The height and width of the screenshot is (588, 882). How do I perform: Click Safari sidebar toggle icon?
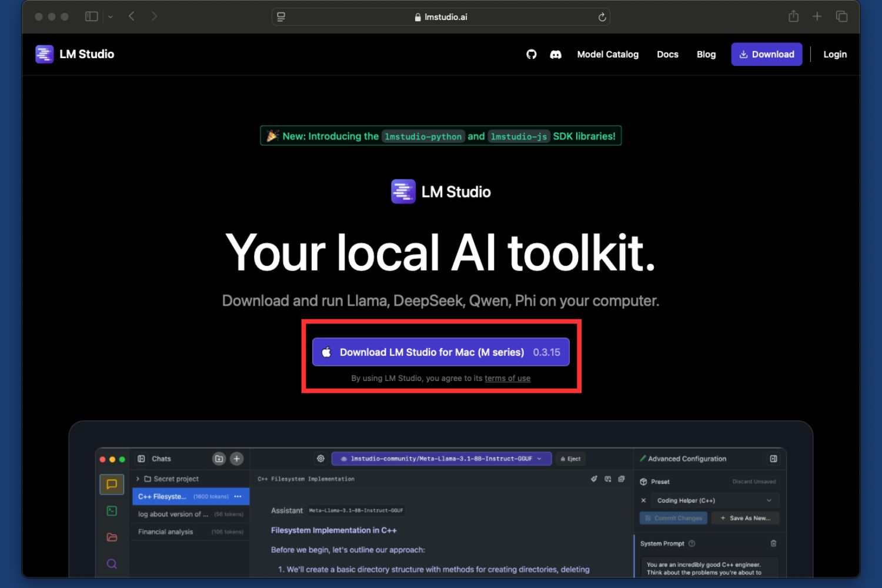(x=91, y=16)
